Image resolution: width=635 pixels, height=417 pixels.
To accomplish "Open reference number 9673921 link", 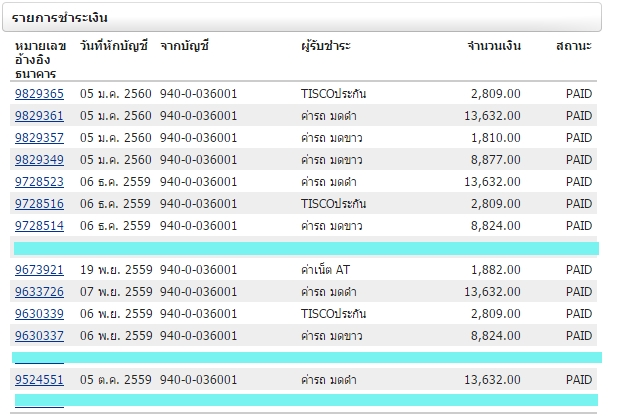I will click(39, 270).
